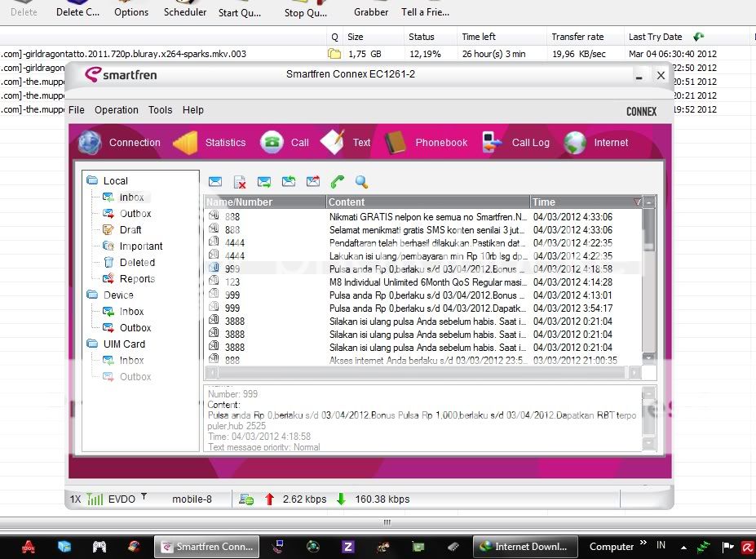Click Options in the download manager toolbar

131,10
